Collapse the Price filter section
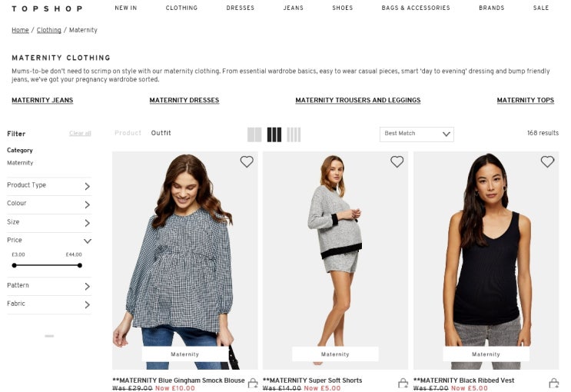 click(x=48, y=241)
